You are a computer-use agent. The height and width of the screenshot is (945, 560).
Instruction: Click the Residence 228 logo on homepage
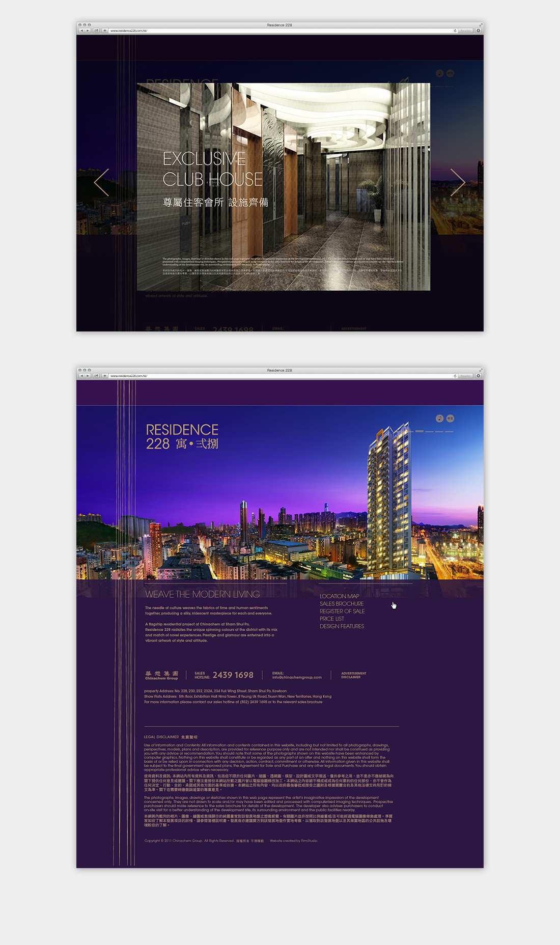[x=182, y=437]
